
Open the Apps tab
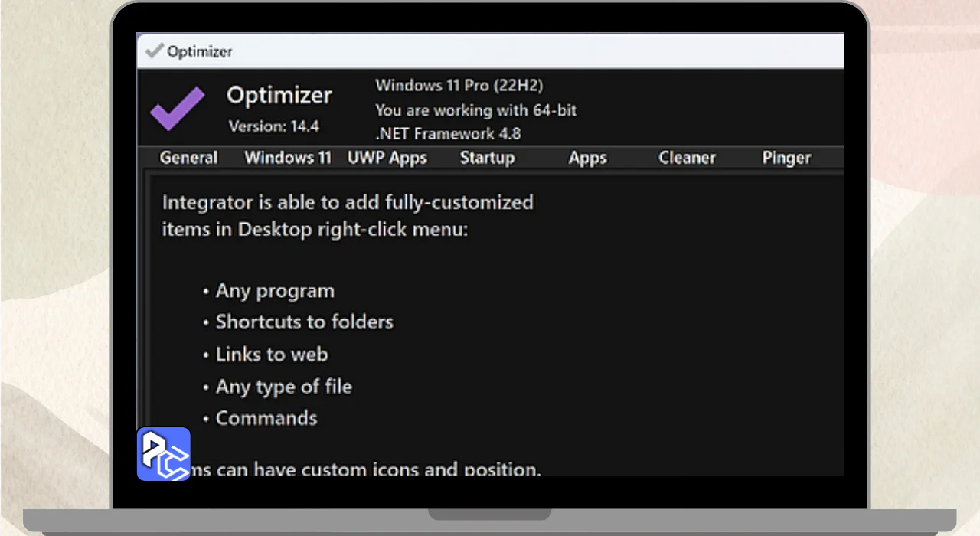click(x=587, y=158)
